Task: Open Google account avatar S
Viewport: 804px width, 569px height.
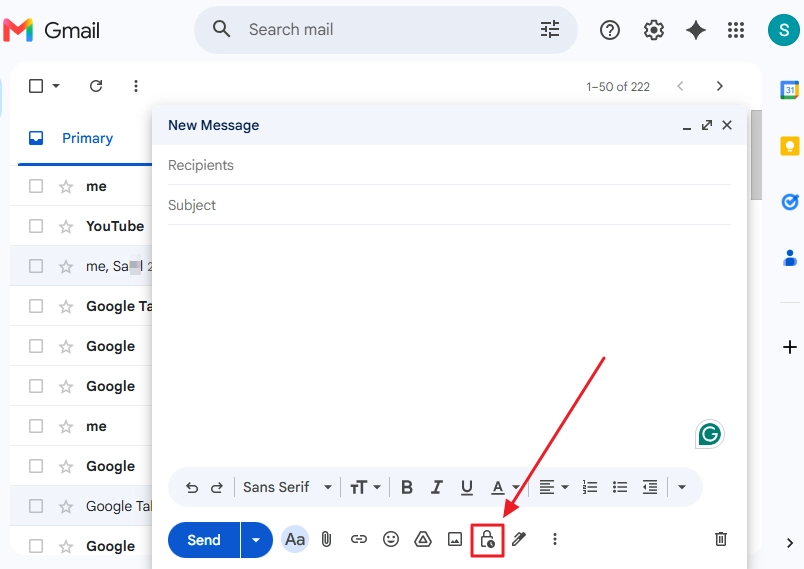Action: tap(783, 30)
